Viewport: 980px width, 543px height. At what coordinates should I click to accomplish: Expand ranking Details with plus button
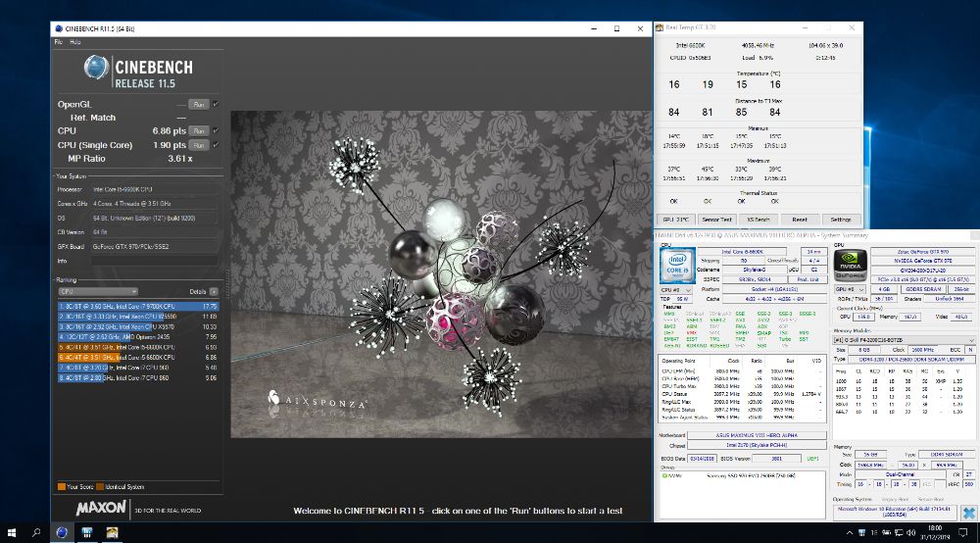tap(214, 292)
